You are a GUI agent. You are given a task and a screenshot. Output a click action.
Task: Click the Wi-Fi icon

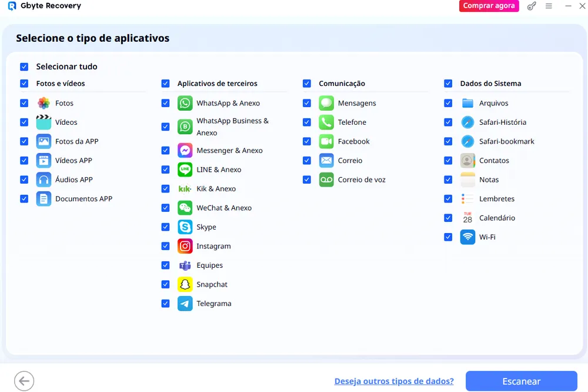tap(467, 237)
